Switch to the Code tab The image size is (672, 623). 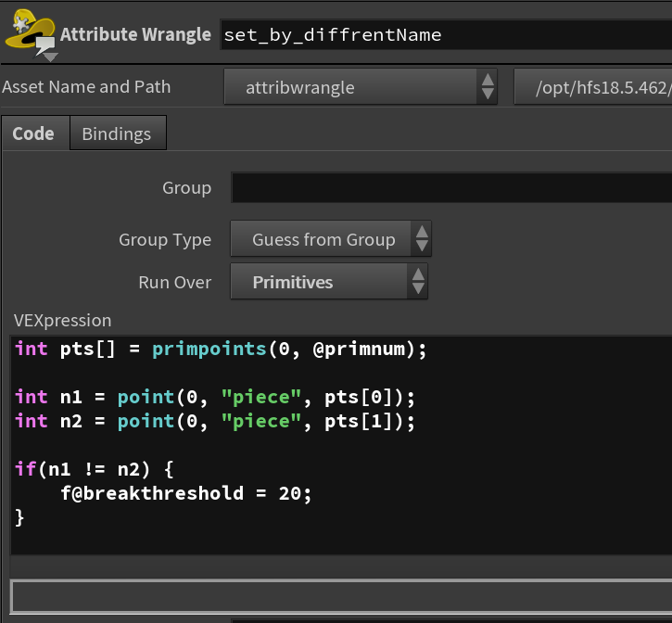[33, 133]
